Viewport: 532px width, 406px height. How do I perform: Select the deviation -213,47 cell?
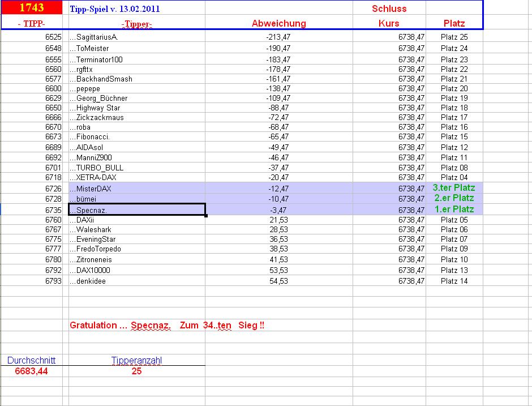click(x=279, y=37)
